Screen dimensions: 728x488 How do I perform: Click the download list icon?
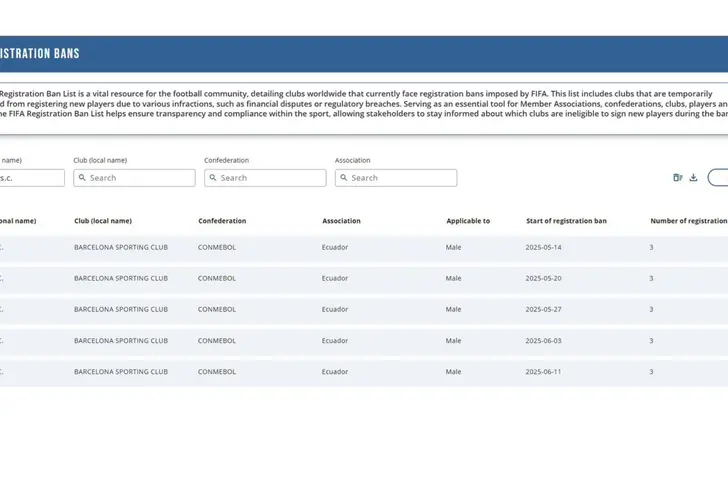tap(693, 177)
